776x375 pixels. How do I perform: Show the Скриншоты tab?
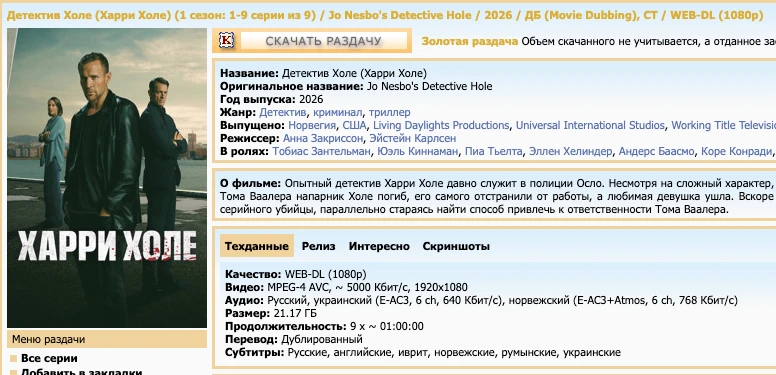456,246
